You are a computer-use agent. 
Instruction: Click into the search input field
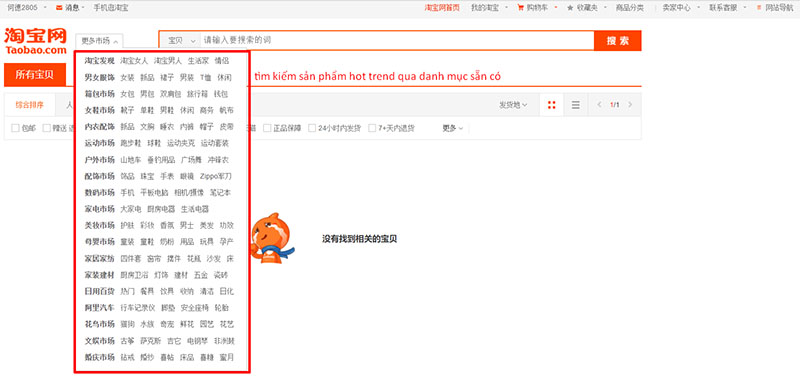click(397, 40)
